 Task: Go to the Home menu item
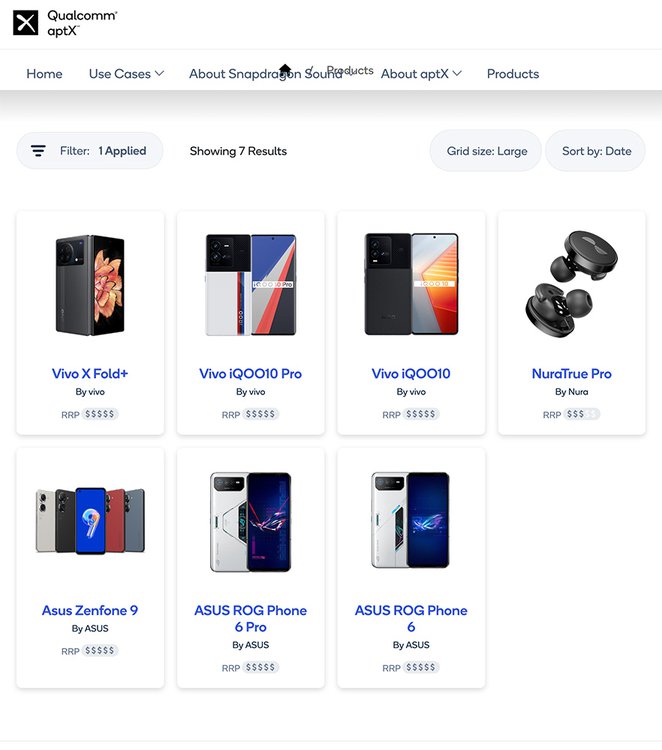tap(44, 74)
